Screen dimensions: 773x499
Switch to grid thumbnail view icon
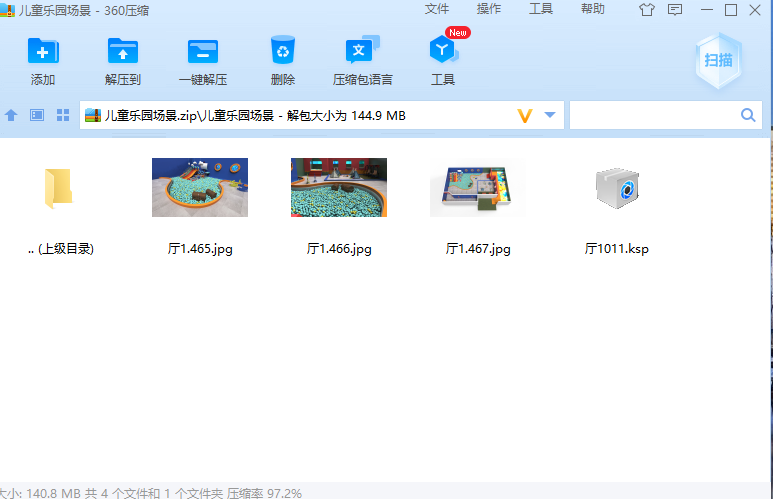tap(63, 115)
